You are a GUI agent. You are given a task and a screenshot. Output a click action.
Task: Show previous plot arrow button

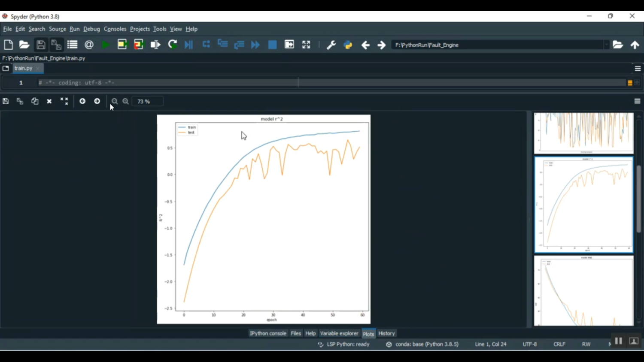(82, 102)
